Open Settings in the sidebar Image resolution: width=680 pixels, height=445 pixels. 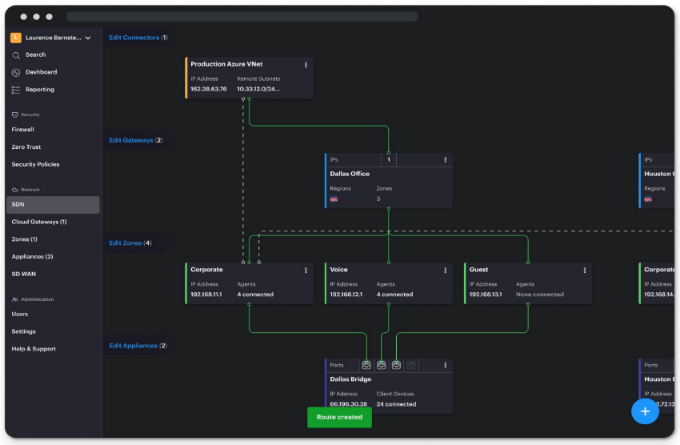[x=23, y=331]
